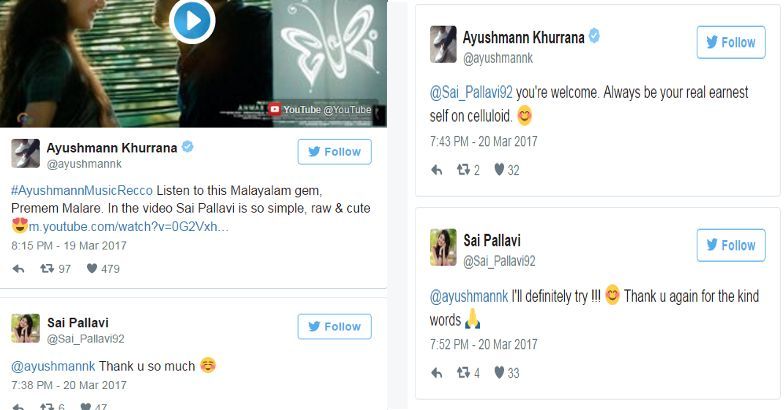784x410 pixels.
Task: Like the tweet with 479 likes
Action: click(92, 268)
